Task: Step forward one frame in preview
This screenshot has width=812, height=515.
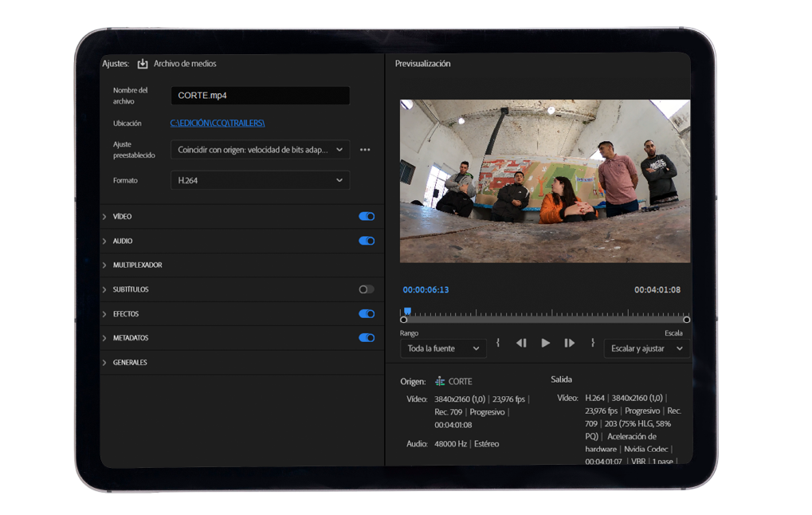Action: coord(570,343)
